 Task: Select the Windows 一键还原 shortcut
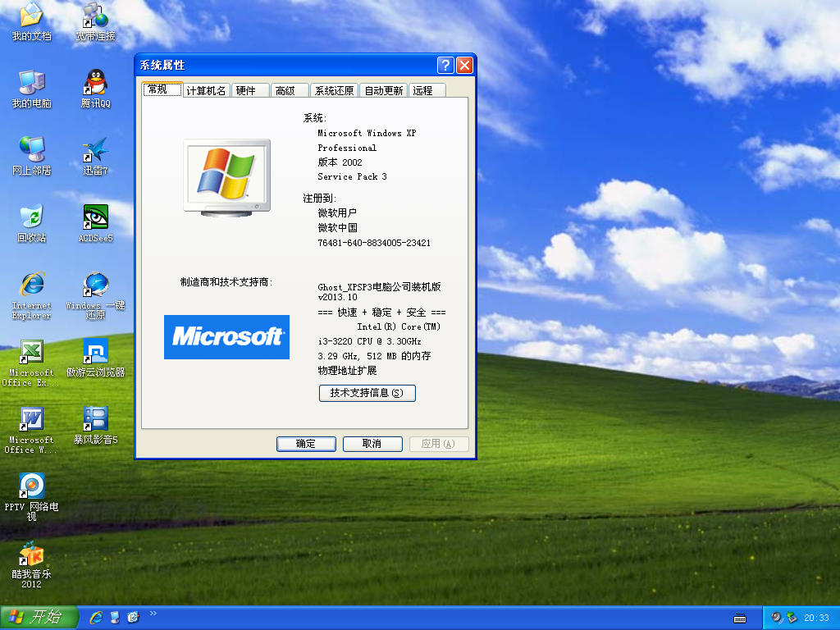[x=95, y=295]
